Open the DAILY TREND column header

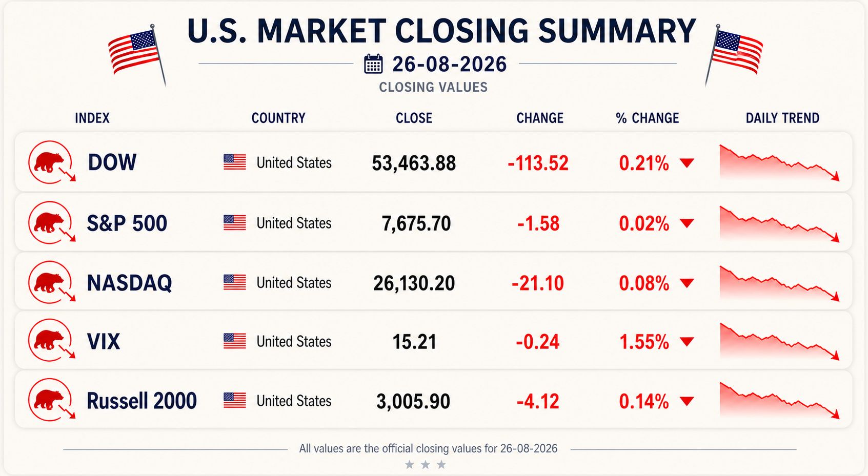(x=782, y=118)
